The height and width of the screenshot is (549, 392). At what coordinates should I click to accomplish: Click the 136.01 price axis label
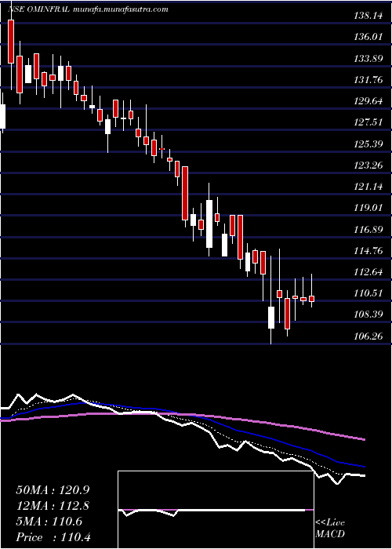[x=368, y=37]
